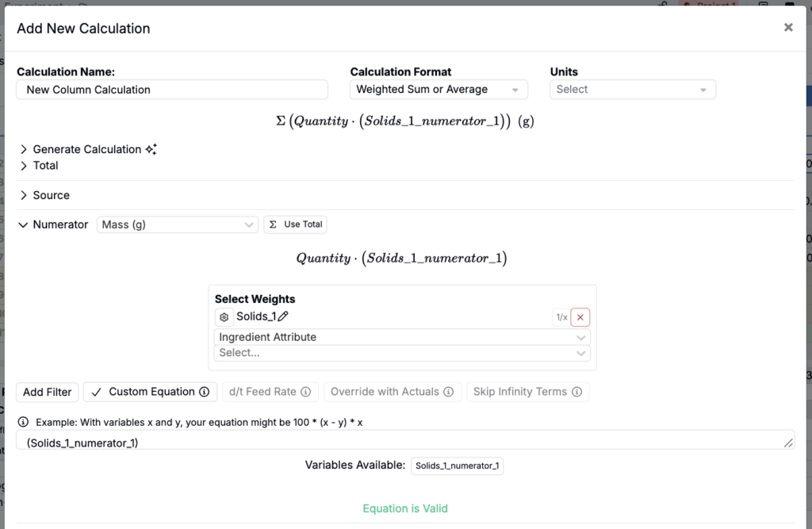Click the d/t Feed Rate info icon
The height and width of the screenshot is (529, 812).
tap(305, 392)
